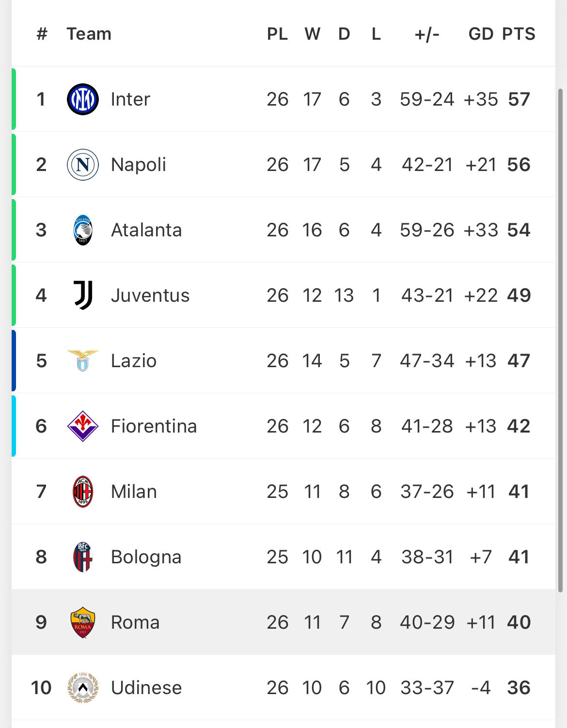Tap the Fiorentina purple crest

83,426
